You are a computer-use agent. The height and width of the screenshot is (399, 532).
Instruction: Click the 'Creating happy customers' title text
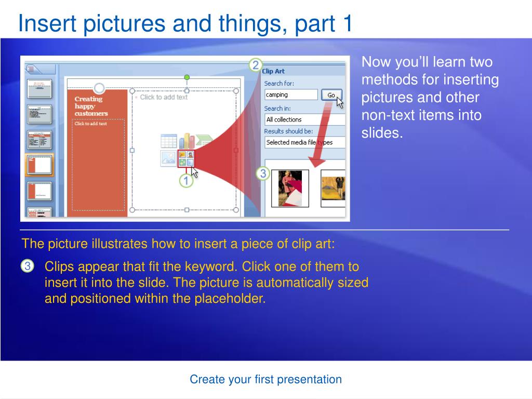tap(91, 106)
